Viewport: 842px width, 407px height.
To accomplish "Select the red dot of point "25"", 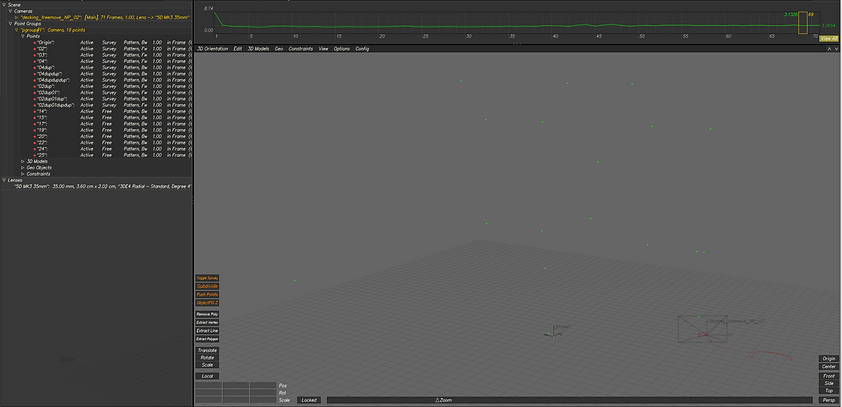I will click(35, 155).
